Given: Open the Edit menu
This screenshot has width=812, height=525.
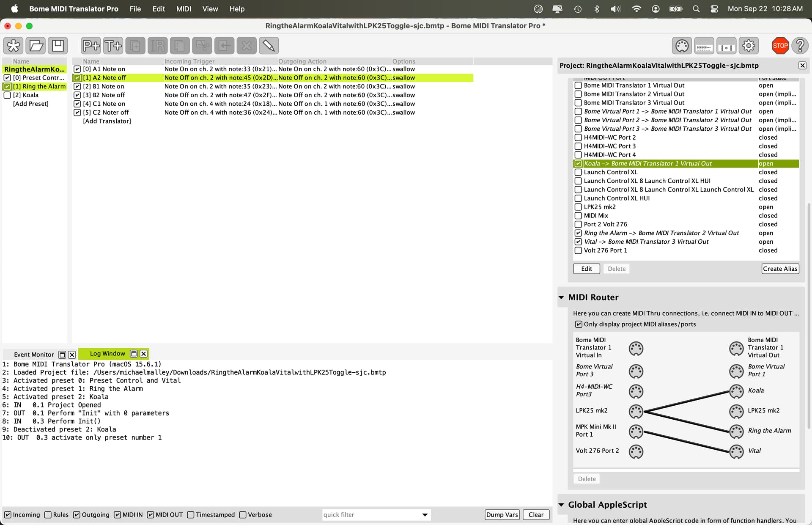Looking at the screenshot, I should [159, 9].
